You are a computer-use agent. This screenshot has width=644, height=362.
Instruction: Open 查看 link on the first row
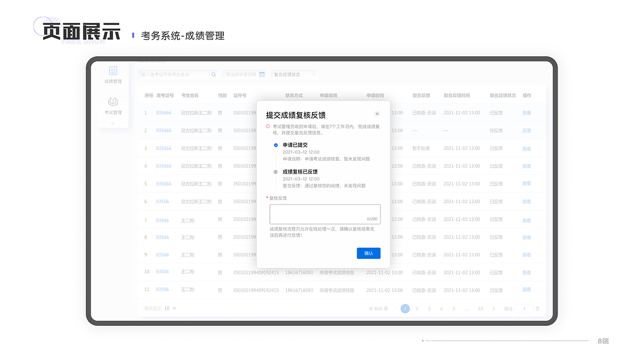pos(526,113)
